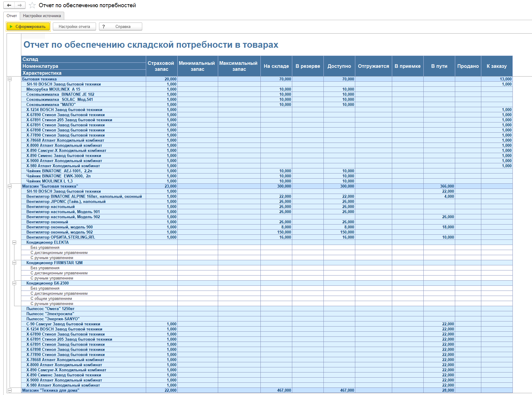Collapse the Кондиционер FIRMSTAR 12M rows

pos(14,263)
